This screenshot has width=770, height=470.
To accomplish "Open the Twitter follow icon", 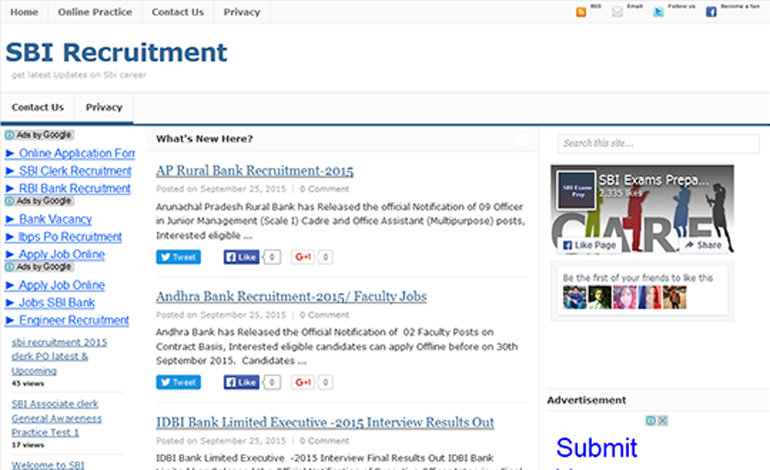I will (659, 12).
